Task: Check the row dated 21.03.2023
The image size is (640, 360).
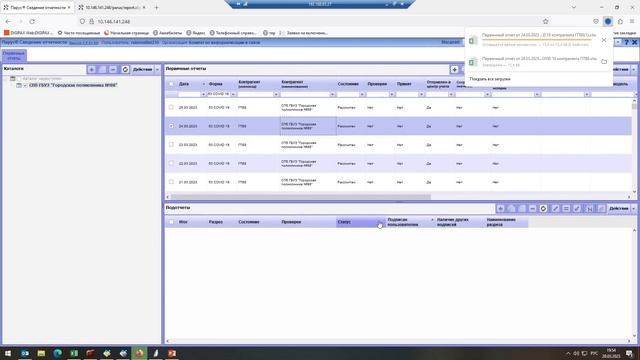Action: pos(171,182)
